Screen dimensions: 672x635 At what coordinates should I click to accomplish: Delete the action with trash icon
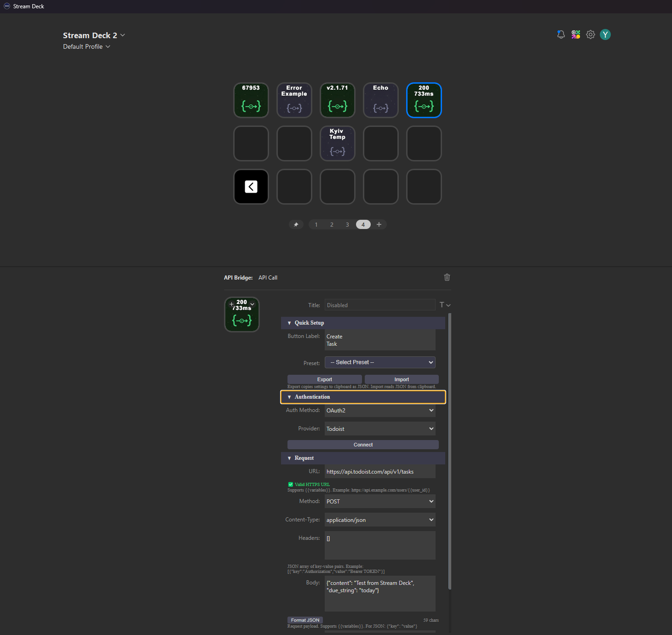point(447,277)
